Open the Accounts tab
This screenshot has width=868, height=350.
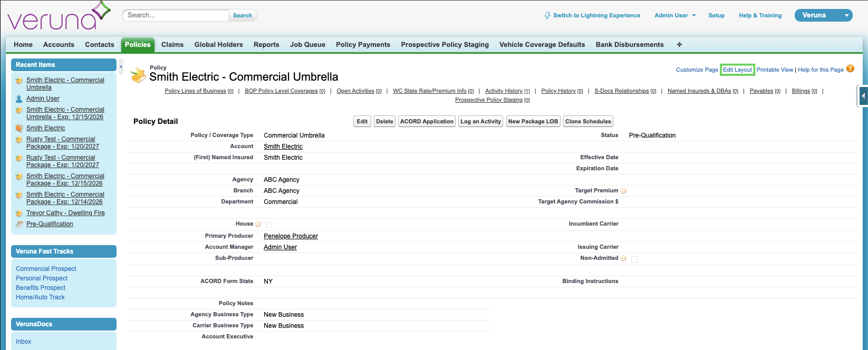(59, 45)
